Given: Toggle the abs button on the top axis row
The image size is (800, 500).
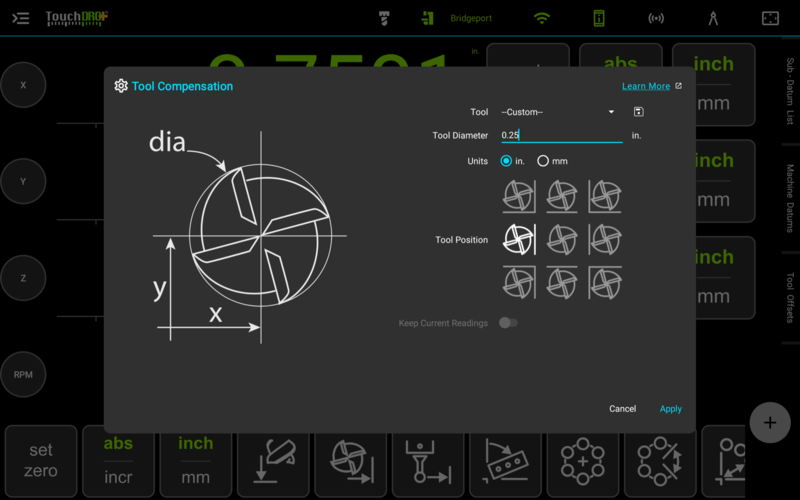Looking at the screenshot, I should coord(620,55).
